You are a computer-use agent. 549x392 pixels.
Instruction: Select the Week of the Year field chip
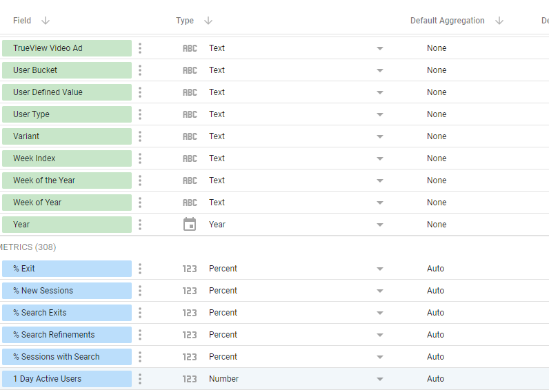[x=66, y=180]
